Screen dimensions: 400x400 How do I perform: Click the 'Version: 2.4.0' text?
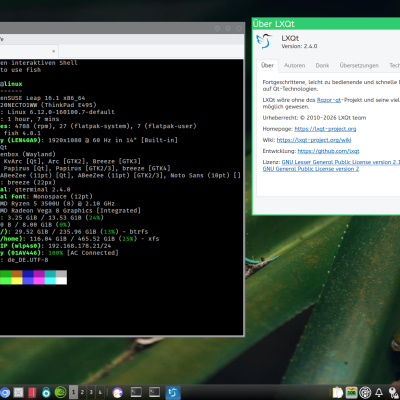(x=299, y=46)
